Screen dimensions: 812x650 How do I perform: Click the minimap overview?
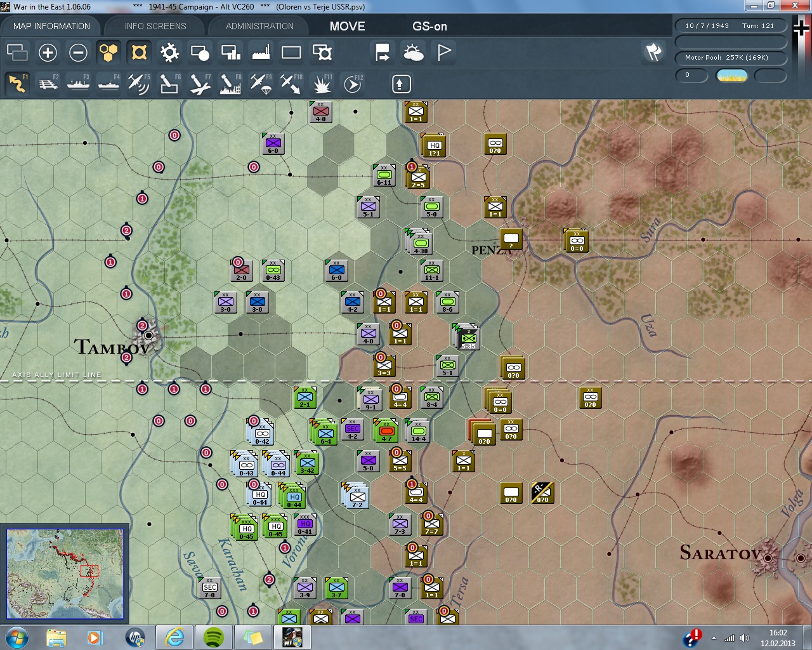(65, 574)
